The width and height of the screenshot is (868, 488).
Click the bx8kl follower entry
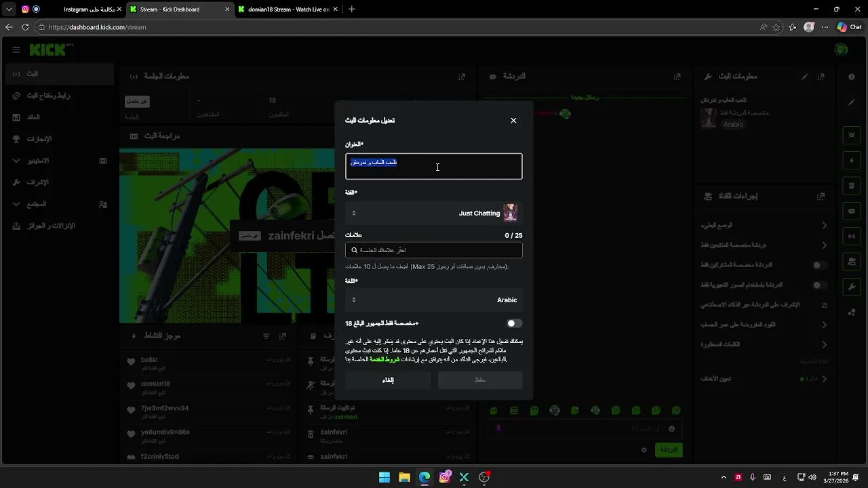click(209, 363)
